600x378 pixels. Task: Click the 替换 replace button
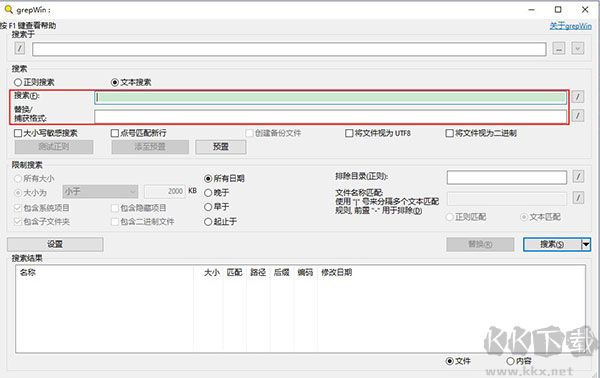click(480, 244)
